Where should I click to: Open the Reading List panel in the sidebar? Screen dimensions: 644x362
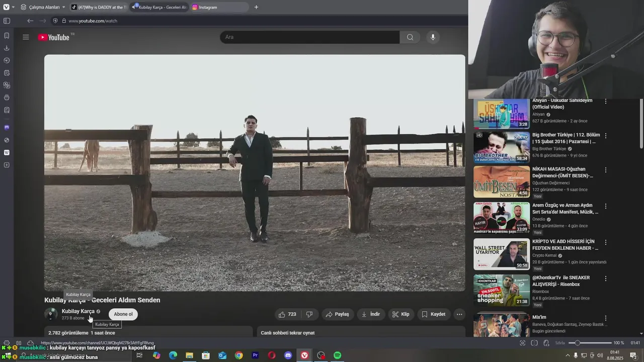[7, 110]
